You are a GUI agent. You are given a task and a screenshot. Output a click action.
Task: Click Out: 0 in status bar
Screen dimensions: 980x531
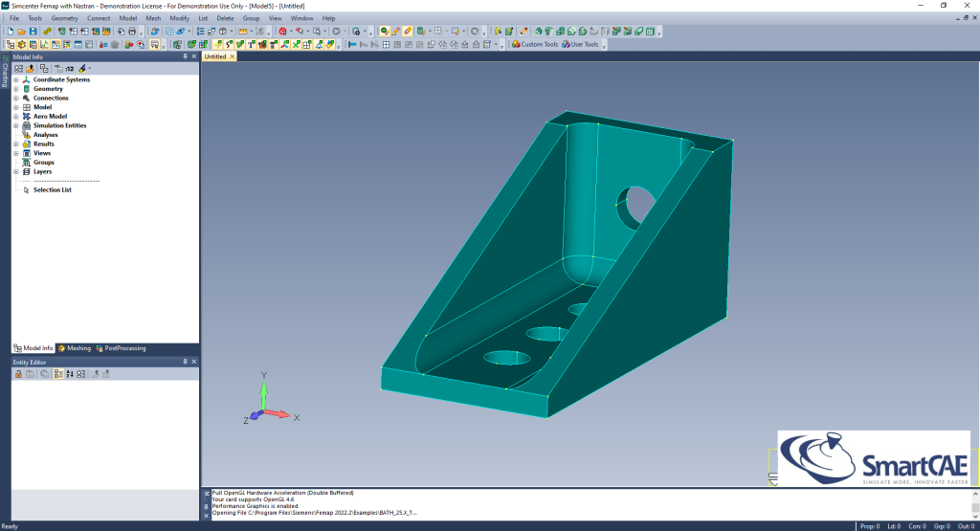pyautogui.click(x=967, y=526)
